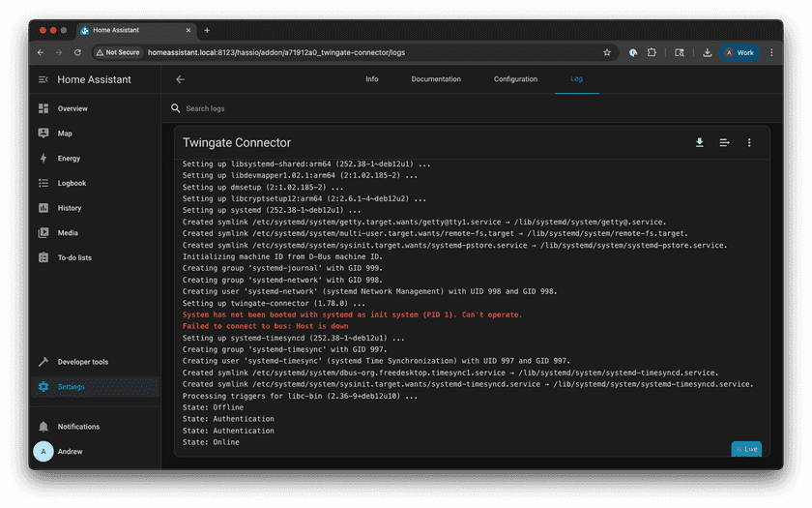Collapse the Home Assistant sidebar
Image resolution: width=812 pixels, height=508 pixels.
point(43,79)
